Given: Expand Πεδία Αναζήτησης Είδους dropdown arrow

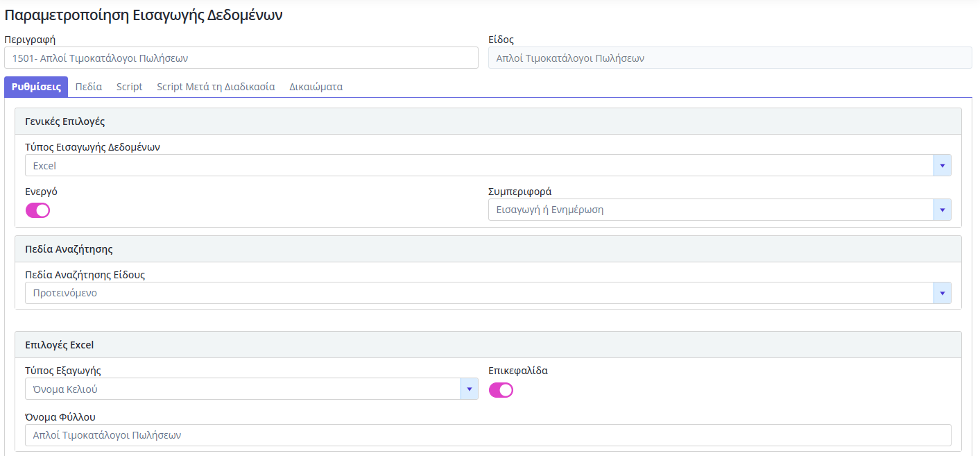Looking at the screenshot, I should pos(942,293).
